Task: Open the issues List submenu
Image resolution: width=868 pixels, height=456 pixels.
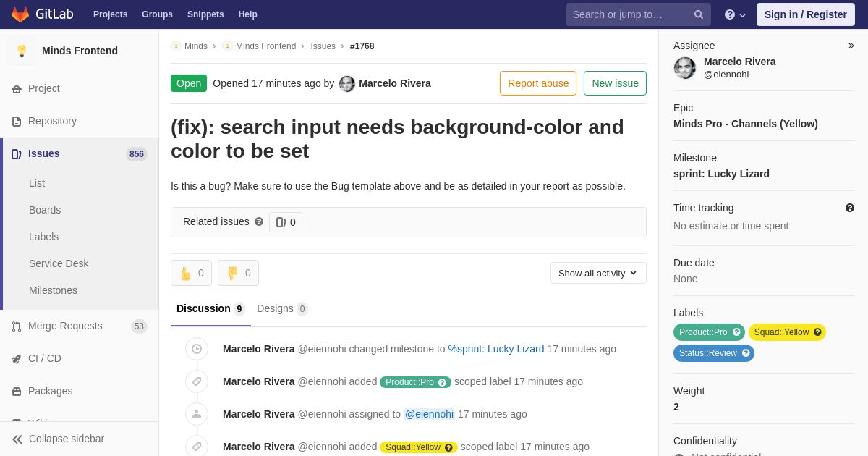Action: point(37,183)
